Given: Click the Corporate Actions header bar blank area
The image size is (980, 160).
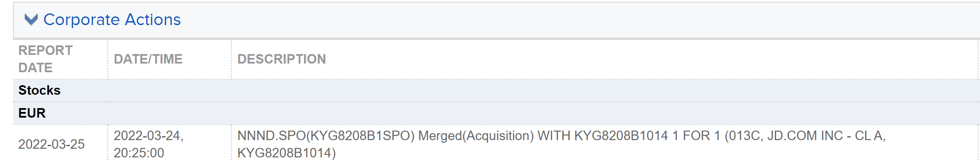Looking at the screenshot, I should pyautogui.click(x=564, y=20).
